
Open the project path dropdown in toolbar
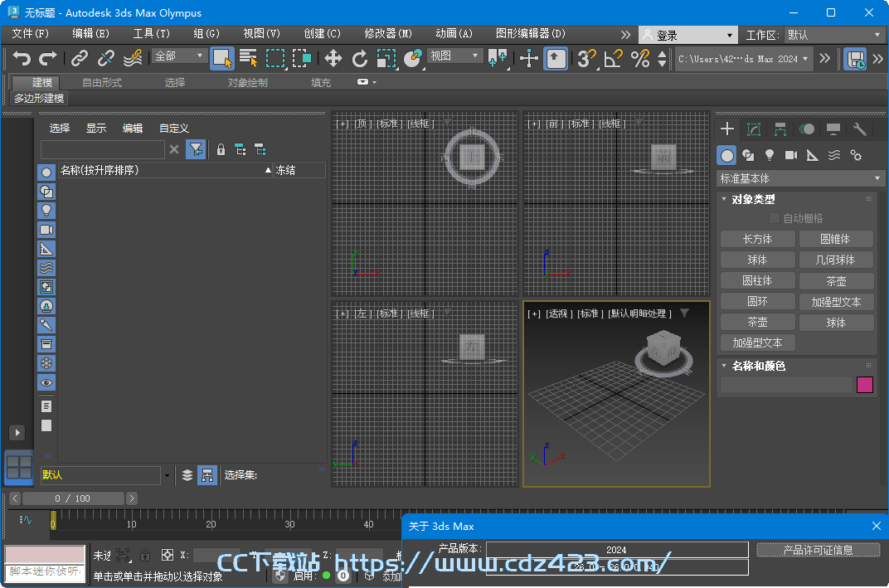743,59
